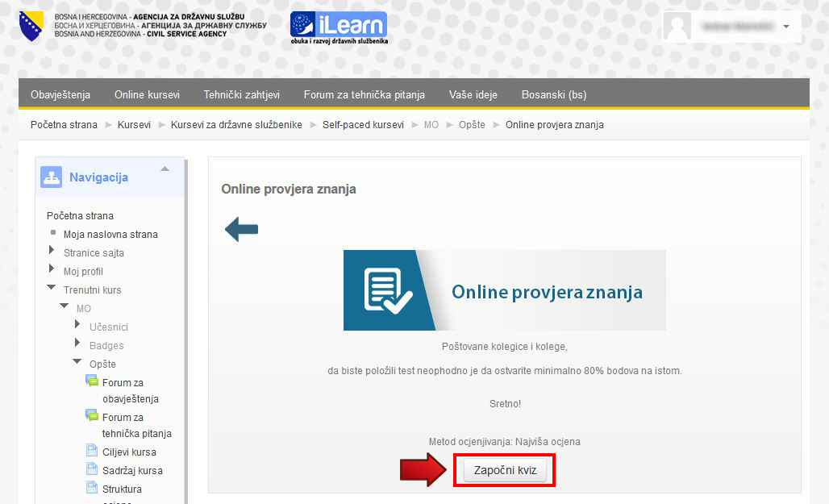
Task: Click the blue back arrow icon
Action: [241, 230]
